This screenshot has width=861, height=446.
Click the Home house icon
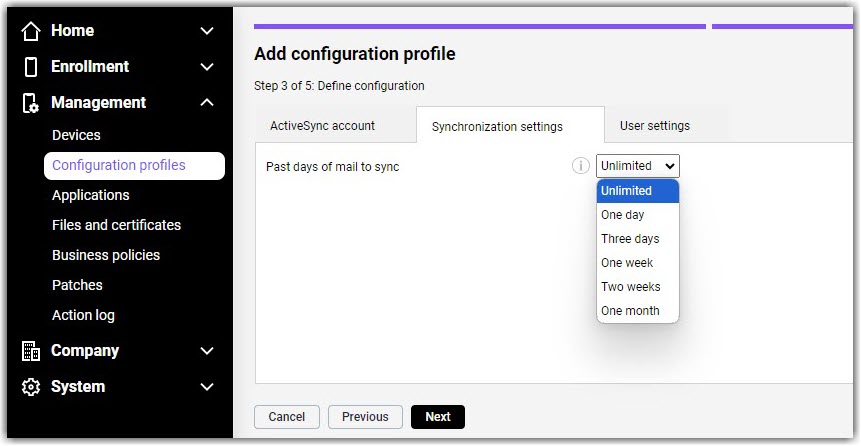click(31, 31)
